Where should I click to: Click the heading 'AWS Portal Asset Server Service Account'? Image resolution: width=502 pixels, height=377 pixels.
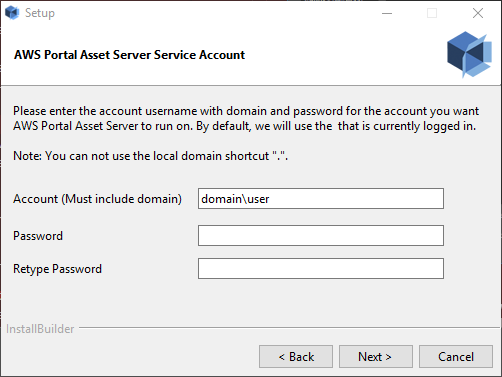[x=129, y=55]
